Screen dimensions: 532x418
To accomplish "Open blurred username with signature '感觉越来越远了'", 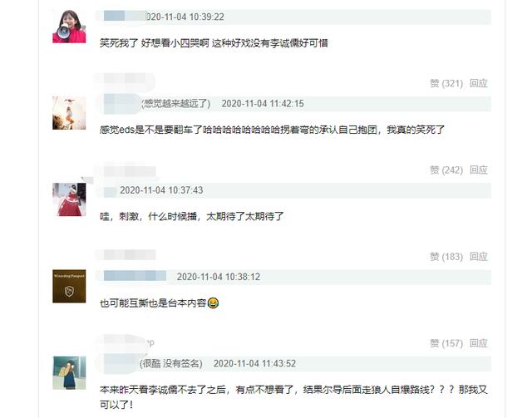I will pyautogui.click(x=121, y=104).
